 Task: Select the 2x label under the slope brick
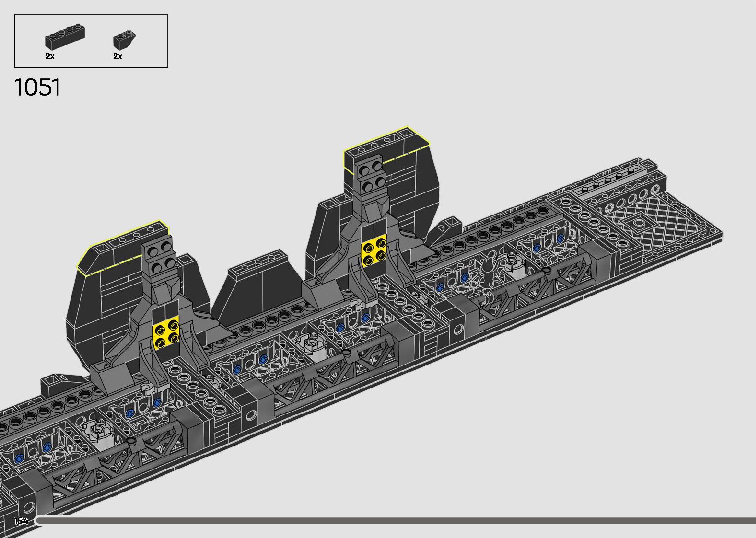[118, 56]
